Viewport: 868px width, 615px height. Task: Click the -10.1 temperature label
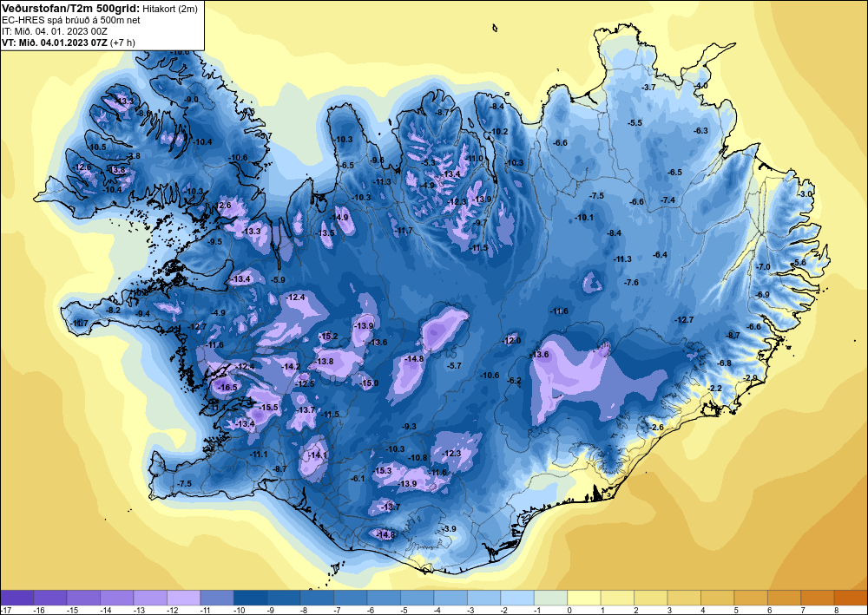pyautogui.click(x=583, y=218)
